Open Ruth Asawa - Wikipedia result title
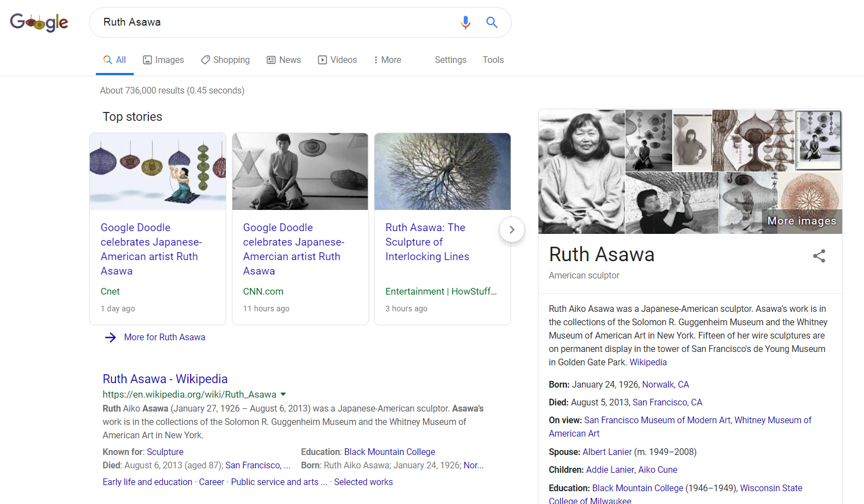The width and height of the screenshot is (864, 504). coord(165,379)
